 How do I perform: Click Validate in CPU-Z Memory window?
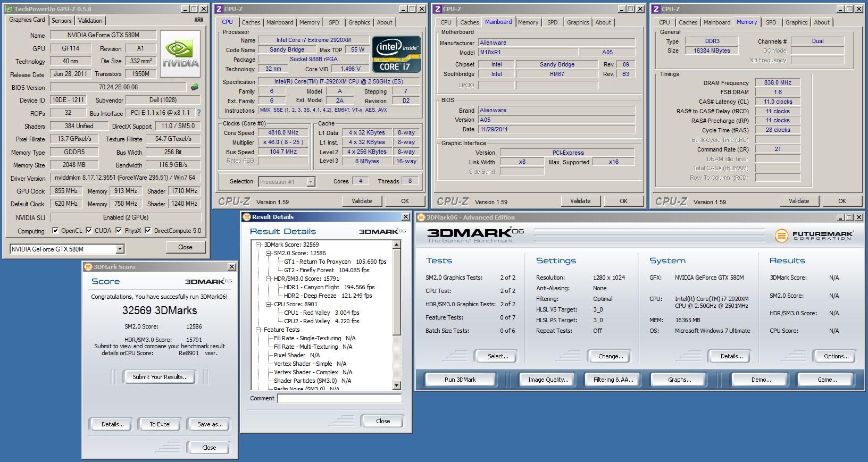[x=799, y=201]
